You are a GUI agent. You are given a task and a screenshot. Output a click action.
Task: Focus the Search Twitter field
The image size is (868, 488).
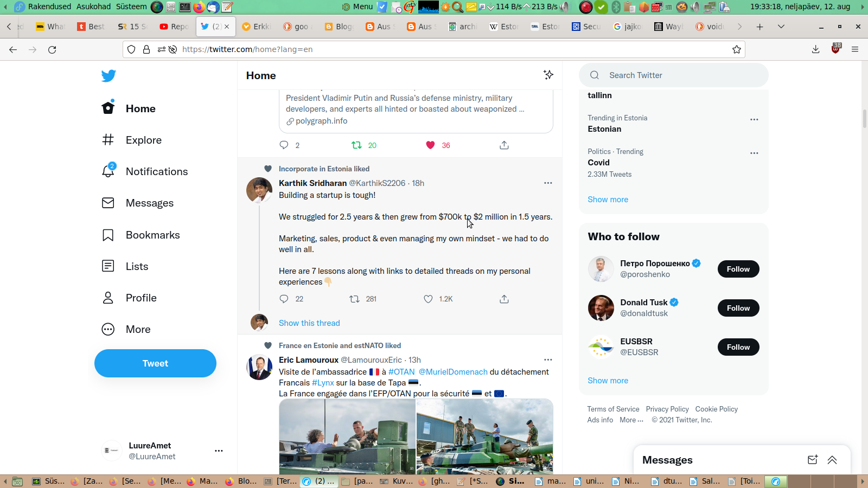point(674,75)
